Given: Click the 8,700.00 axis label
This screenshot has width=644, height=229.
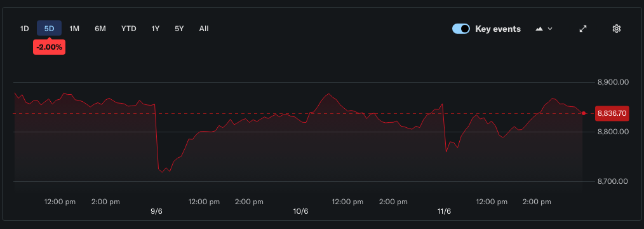Looking at the screenshot, I should (613, 181).
